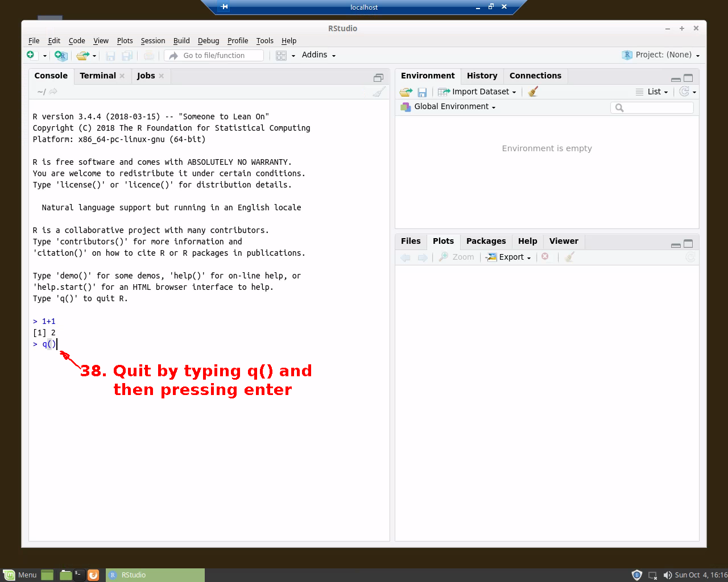Minimize the Environment pane
728x582 pixels.
pyautogui.click(x=676, y=78)
